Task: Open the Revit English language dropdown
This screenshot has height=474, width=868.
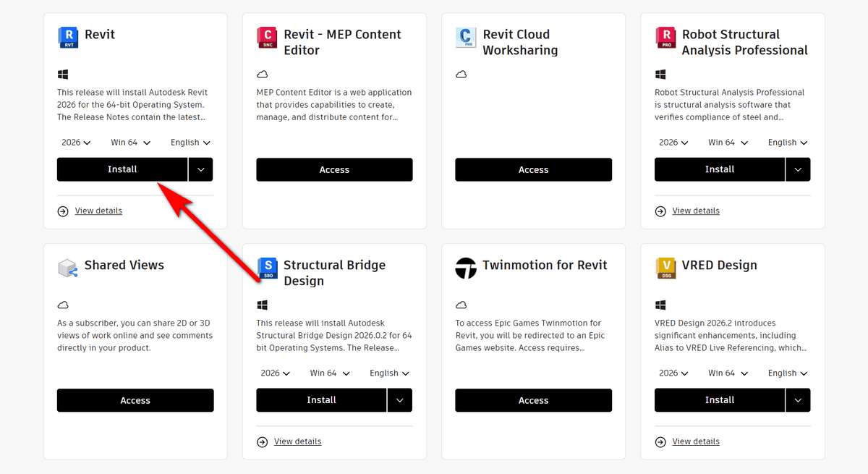Action: point(190,143)
